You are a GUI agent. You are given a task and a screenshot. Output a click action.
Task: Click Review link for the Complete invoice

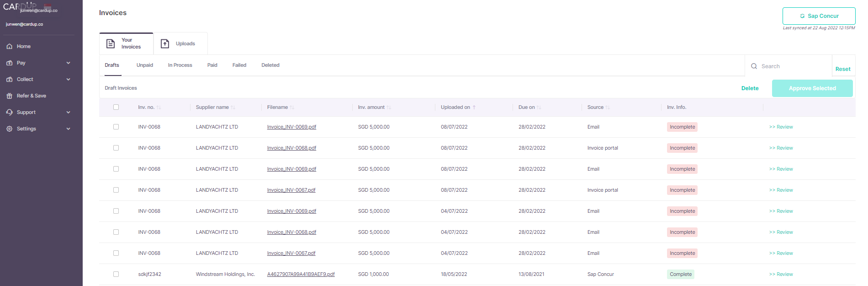point(781,274)
